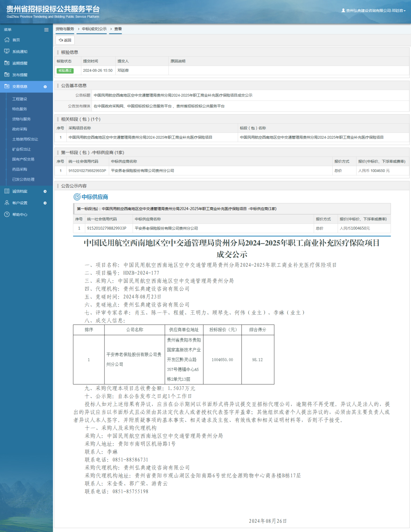This screenshot has width=411, height=532.
Task: Click credit code 91520102798829933P in 第一标段 table
Action: click(87, 170)
